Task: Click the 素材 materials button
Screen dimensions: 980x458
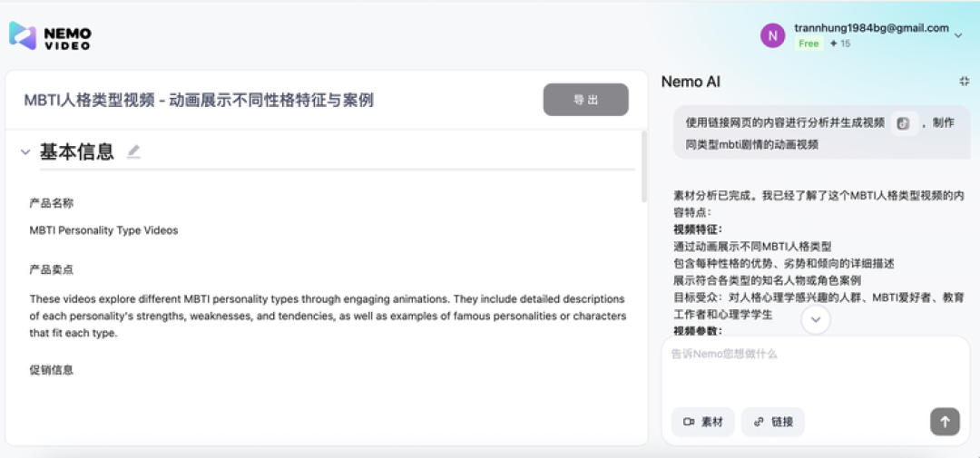Action: coord(703,422)
